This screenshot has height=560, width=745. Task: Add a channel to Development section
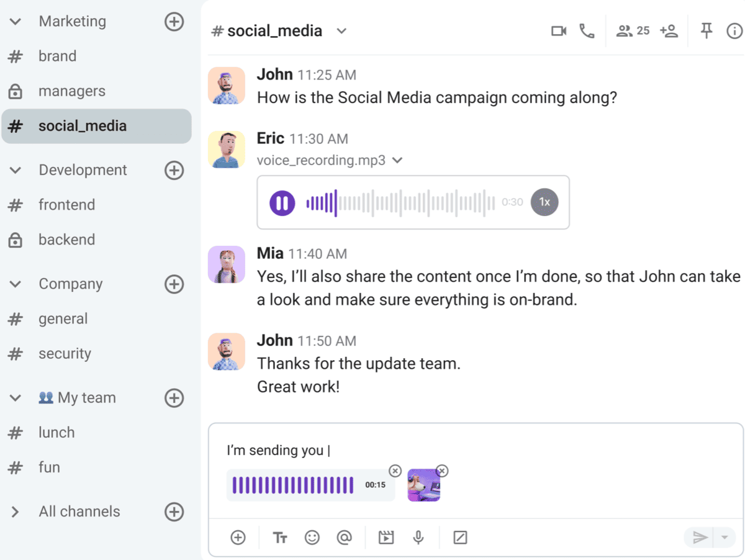(174, 170)
